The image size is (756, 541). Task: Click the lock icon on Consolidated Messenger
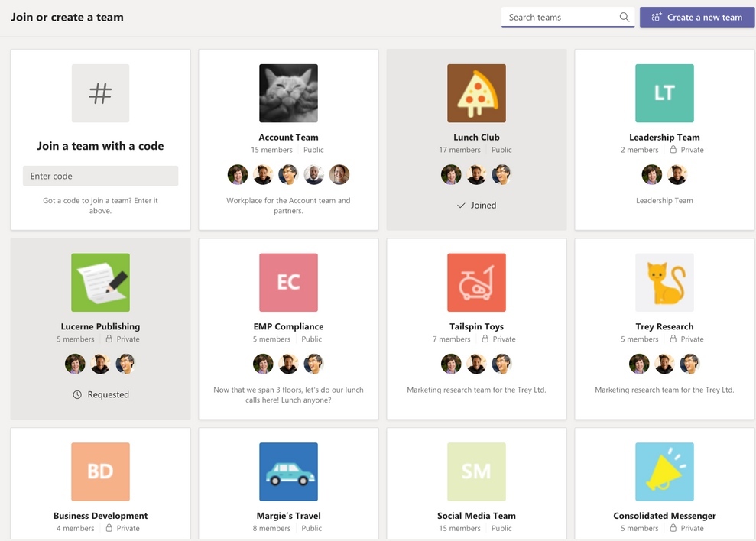click(x=673, y=527)
